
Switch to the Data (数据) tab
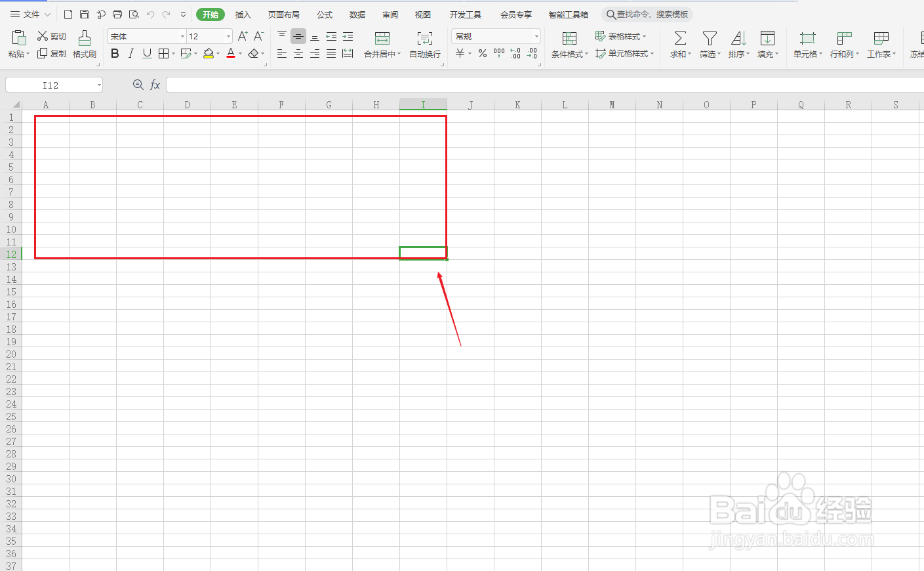point(357,14)
